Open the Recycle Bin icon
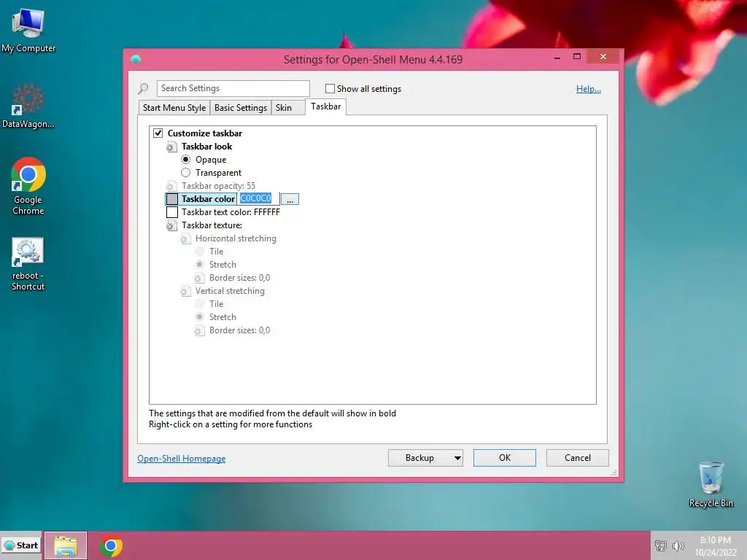747x560 pixels. pos(711,484)
